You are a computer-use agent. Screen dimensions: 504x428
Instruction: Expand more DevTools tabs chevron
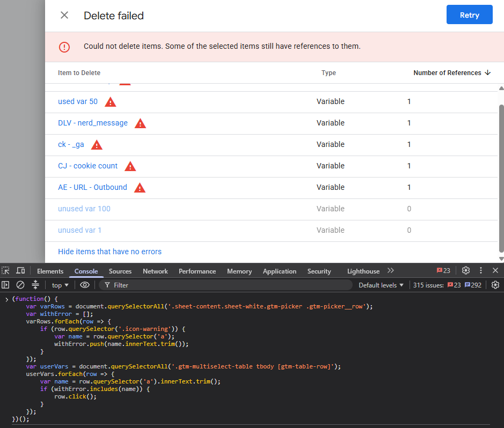[x=391, y=271]
